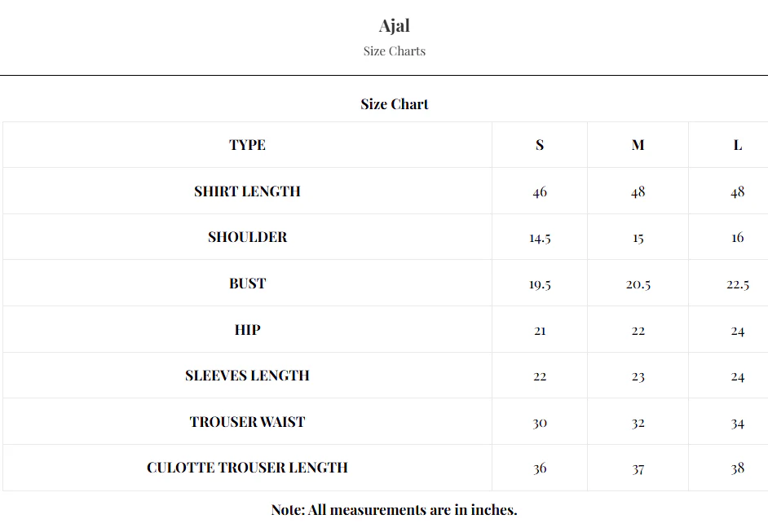The image size is (768, 532).
Task: Select the S size column header
Action: pos(540,145)
